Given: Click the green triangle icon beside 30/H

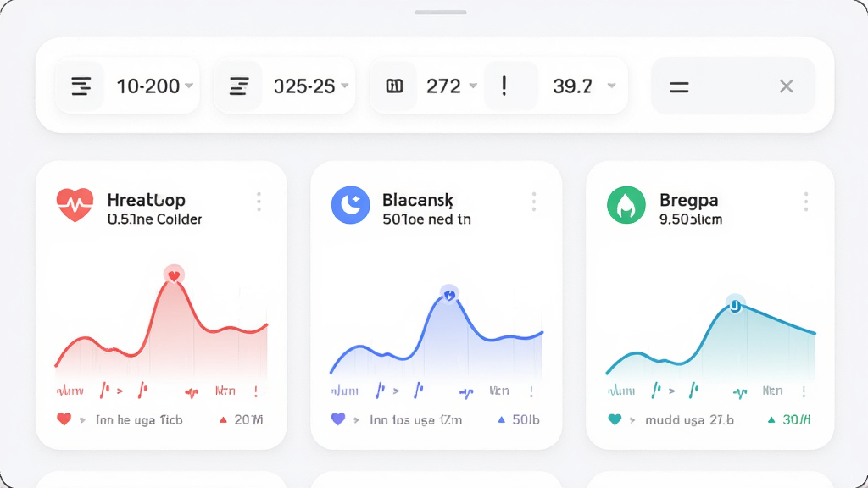Looking at the screenshot, I should (x=771, y=420).
